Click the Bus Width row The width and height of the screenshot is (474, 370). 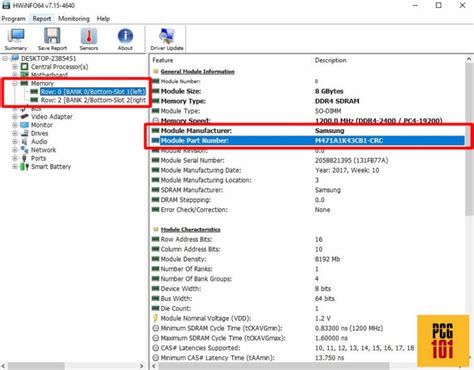coord(308,298)
